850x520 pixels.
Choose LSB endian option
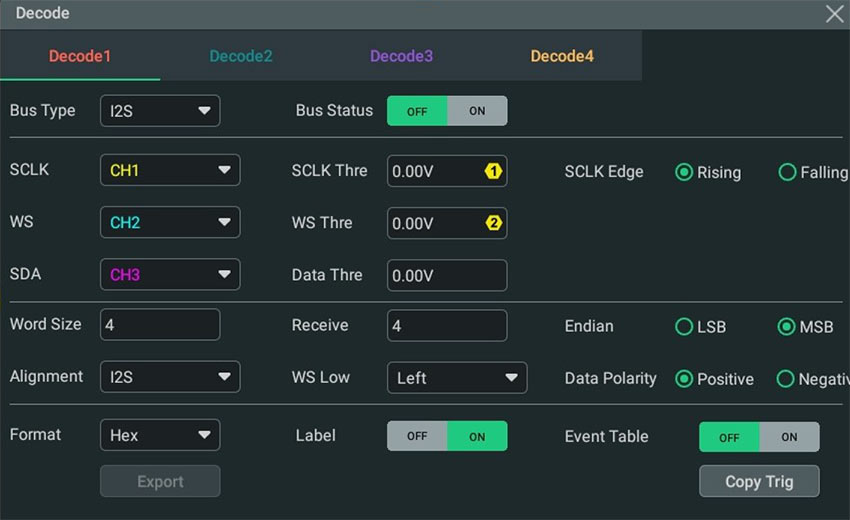[x=684, y=326]
